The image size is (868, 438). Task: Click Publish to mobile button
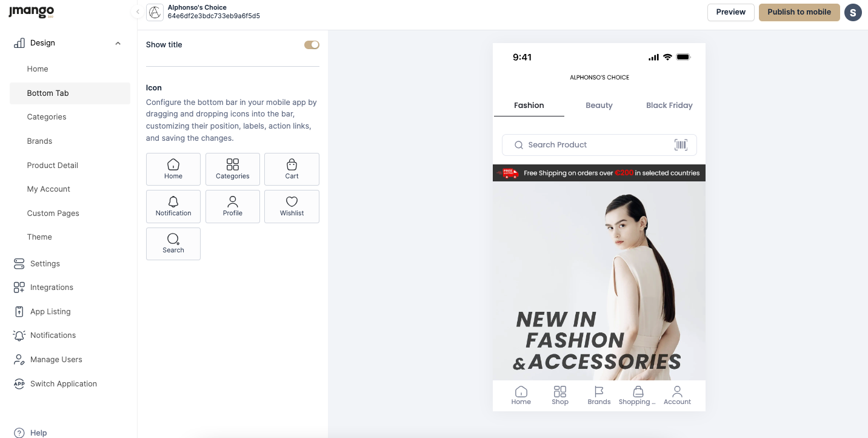tap(799, 12)
